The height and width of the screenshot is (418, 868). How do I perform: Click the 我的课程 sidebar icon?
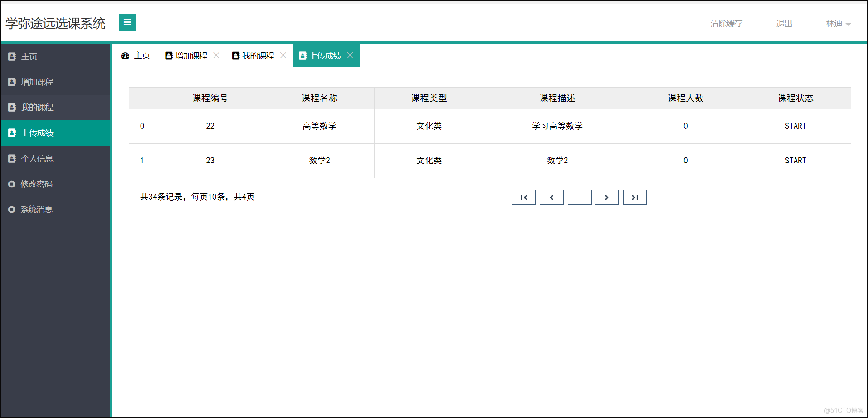click(x=12, y=108)
